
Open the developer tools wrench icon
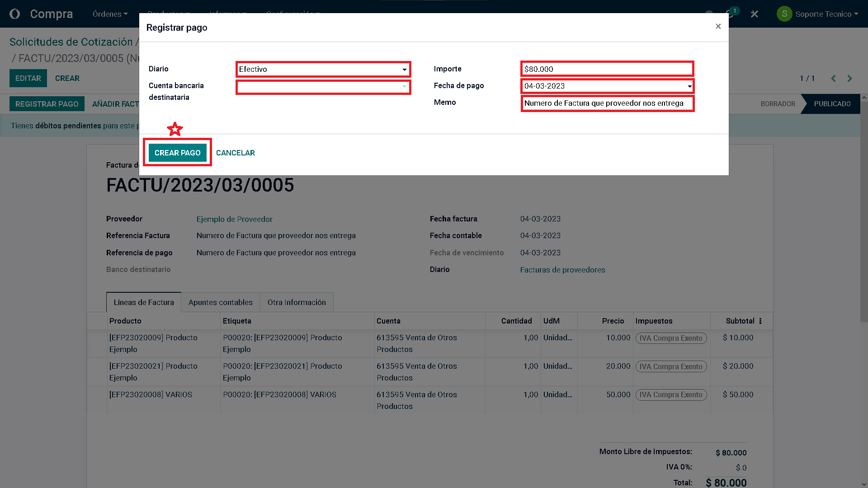tap(754, 14)
